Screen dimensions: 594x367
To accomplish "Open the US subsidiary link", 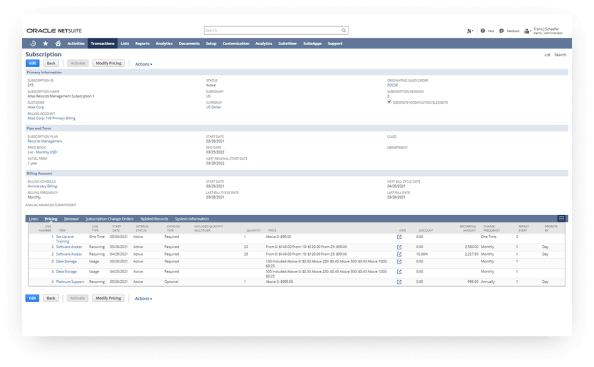I will (x=208, y=96).
